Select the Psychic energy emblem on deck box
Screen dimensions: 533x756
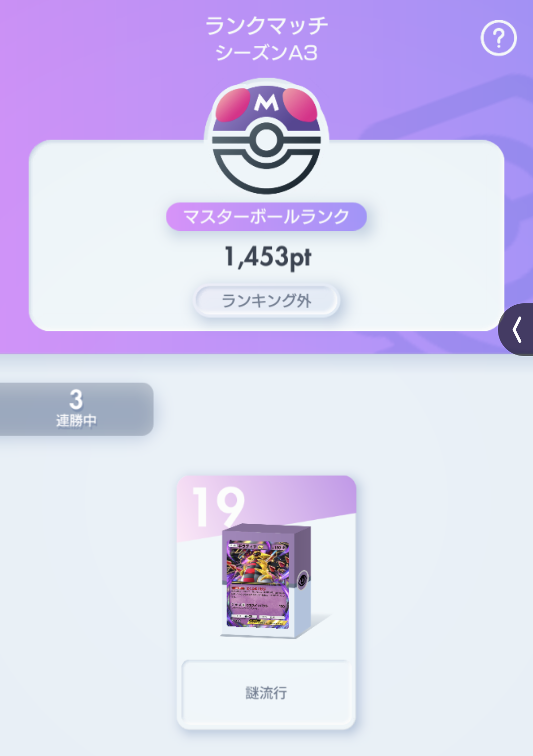click(302, 579)
